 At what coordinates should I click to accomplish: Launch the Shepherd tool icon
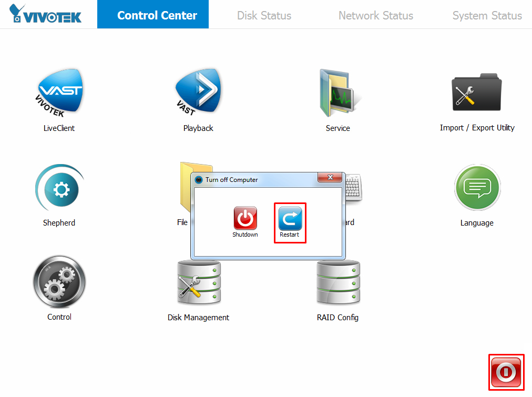60,188
